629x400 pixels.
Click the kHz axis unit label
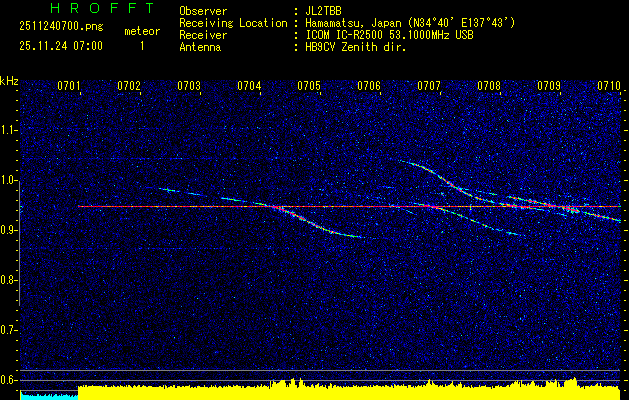[x=9, y=80]
